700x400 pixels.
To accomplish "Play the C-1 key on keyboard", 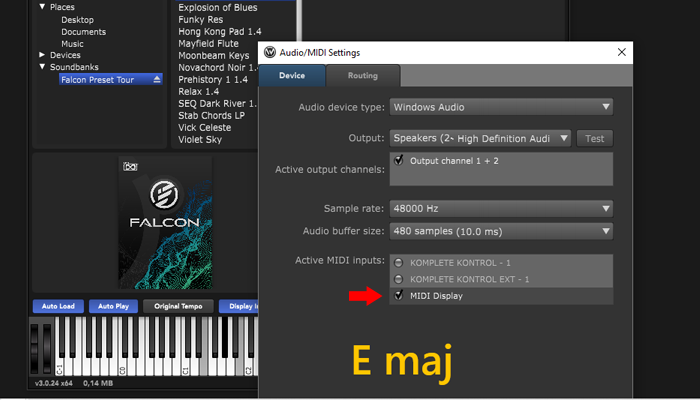I will pyautogui.click(x=58, y=367).
